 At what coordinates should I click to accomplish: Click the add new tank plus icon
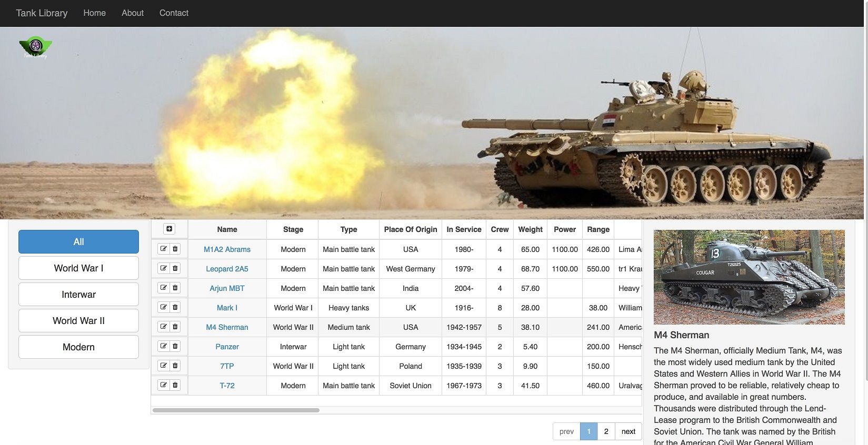(169, 229)
